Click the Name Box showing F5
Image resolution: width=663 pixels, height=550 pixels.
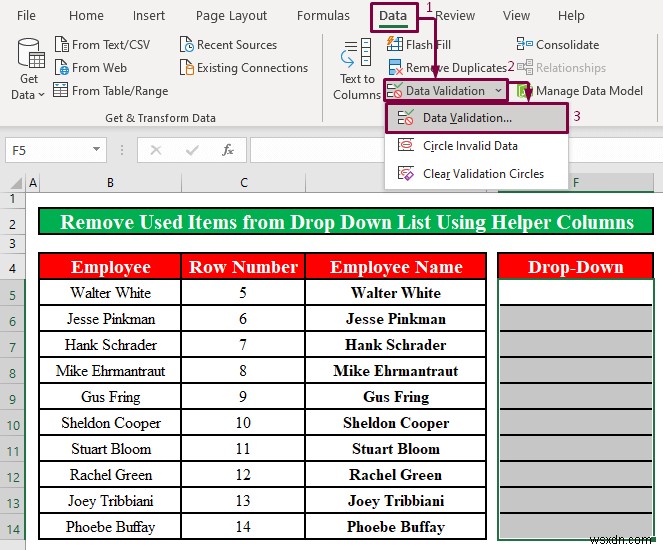point(55,150)
